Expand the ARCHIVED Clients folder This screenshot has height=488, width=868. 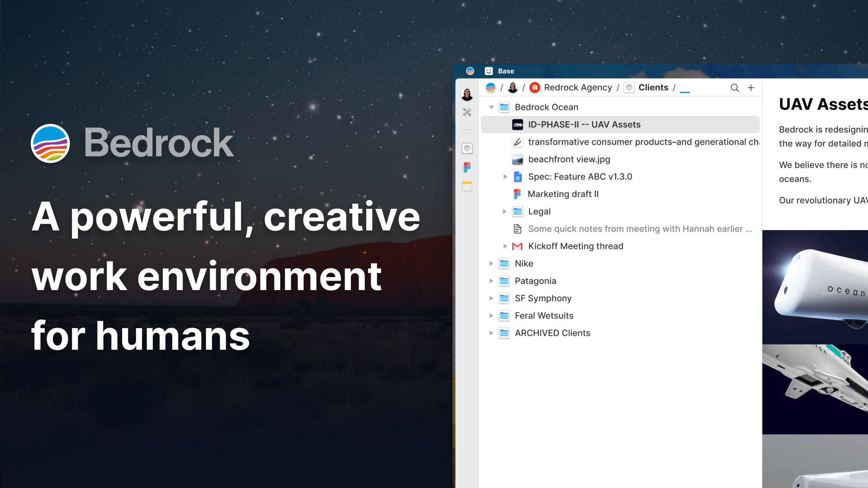click(x=491, y=333)
